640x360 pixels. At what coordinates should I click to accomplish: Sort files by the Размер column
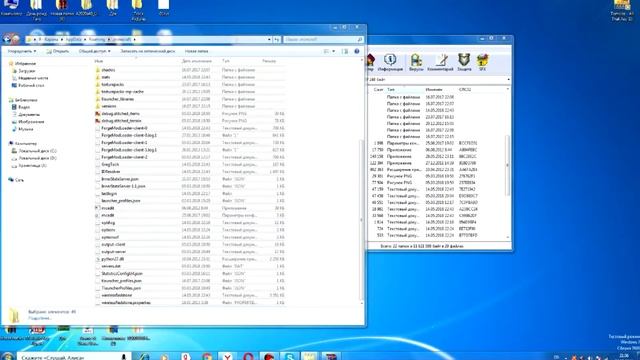pyautogui.click(x=269, y=61)
